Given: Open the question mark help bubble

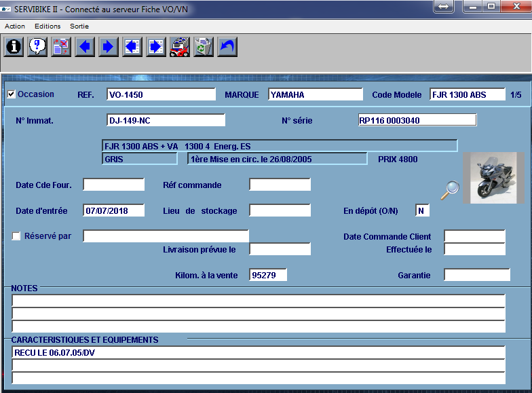Looking at the screenshot, I should pos(38,47).
